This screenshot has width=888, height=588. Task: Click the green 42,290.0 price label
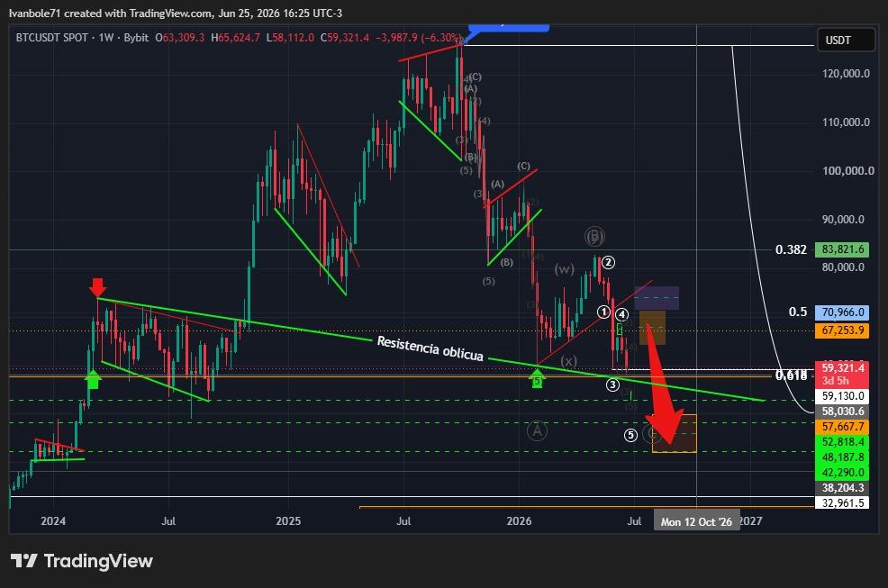pos(842,473)
